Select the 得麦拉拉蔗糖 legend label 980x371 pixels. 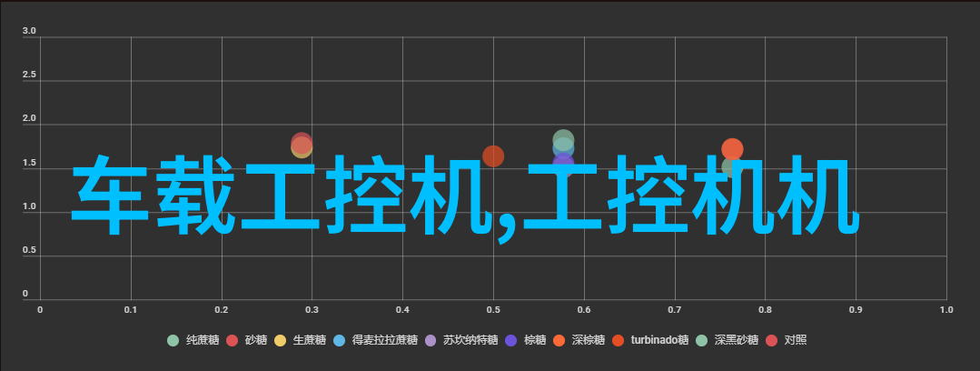coord(385,340)
